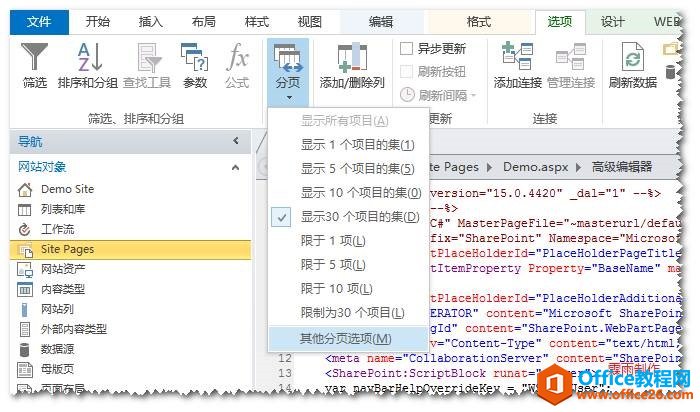This screenshot has width=700, height=412.
Task: Switch to the Style (样式) tab
Action: click(257, 22)
